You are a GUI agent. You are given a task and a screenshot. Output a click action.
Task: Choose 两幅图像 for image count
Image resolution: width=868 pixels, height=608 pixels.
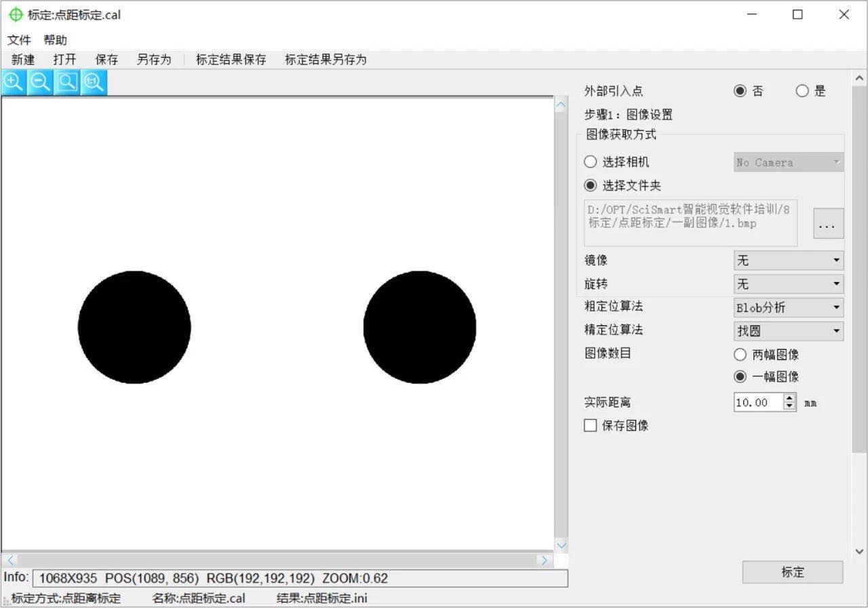click(741, 354)
